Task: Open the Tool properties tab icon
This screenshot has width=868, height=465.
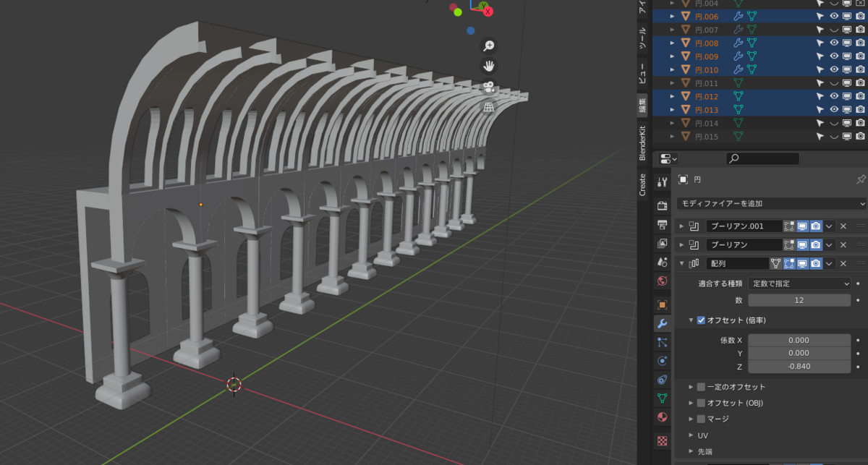Action: [662, 181]
